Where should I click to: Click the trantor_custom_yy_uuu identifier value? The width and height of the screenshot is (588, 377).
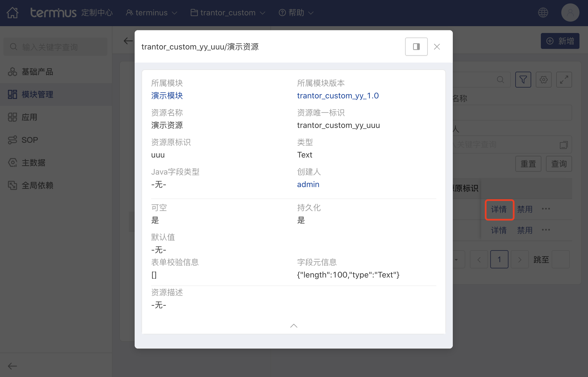click(x=338, y=125)
